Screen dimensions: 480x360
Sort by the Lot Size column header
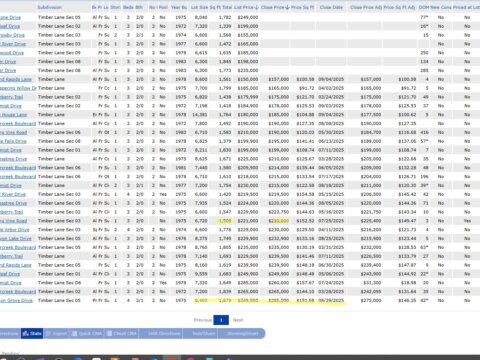199,7
